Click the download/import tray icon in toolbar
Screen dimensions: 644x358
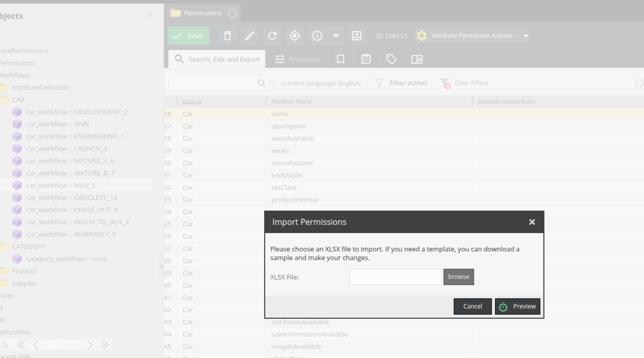click(357, 36)
